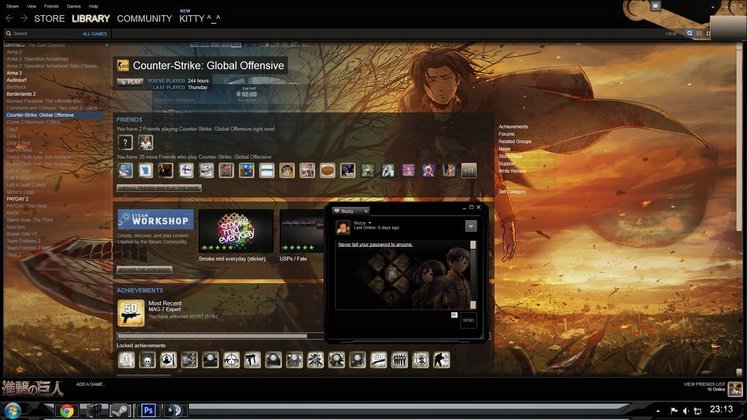This screenshot has height=420, width=747.
Task: Open Photoshop from the taskbar
Action: coord(148,410)
